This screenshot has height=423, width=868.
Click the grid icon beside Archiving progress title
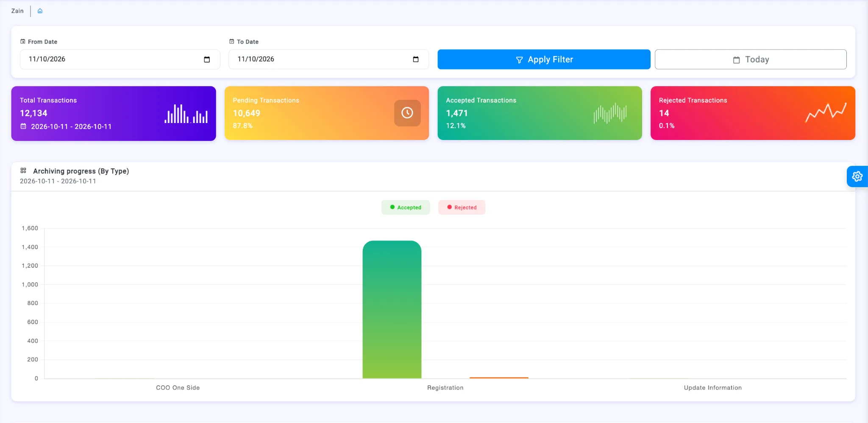pos(23,171)
